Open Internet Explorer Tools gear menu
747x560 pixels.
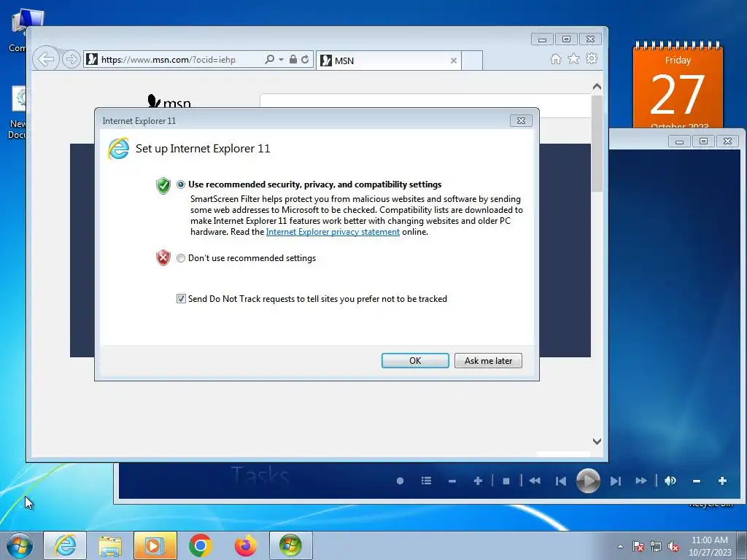tap(592, 58)
